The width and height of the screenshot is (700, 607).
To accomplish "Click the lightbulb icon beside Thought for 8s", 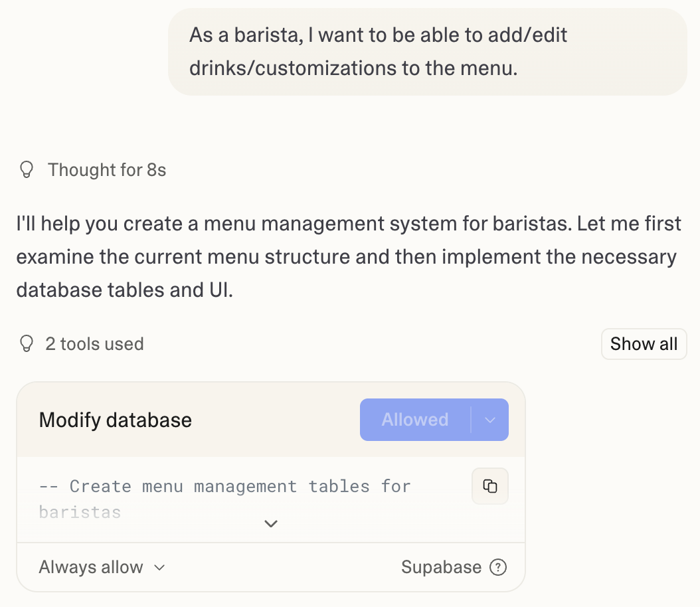I will click(26, 170).
